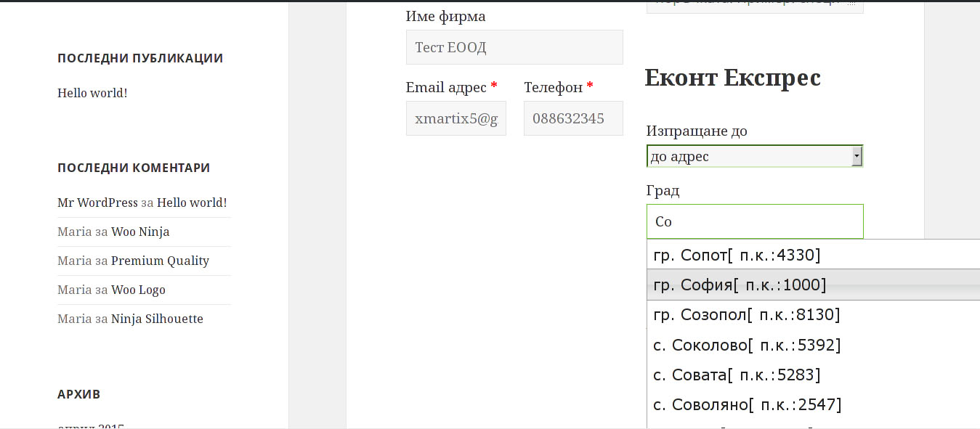Choose гр. София п.к. 1000

[x=813, y=285]
